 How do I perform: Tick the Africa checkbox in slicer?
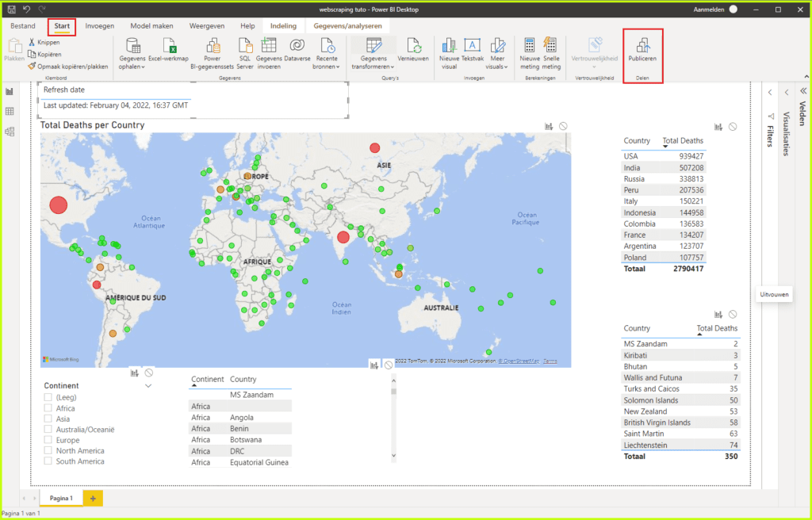coord(48,408)
